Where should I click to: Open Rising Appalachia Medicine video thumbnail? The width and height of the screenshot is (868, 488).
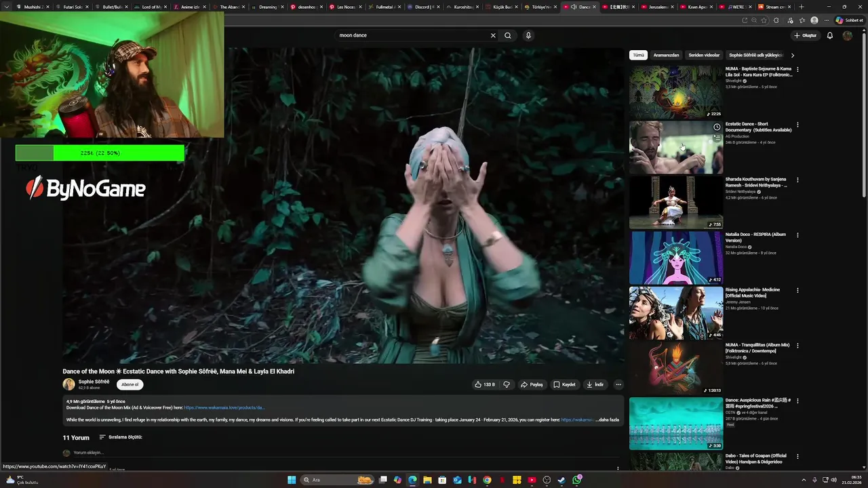(x=676, y=312)
